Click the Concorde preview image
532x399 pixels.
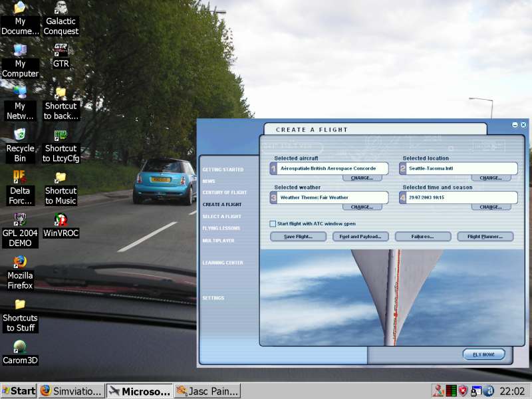[x=392, y=297]
